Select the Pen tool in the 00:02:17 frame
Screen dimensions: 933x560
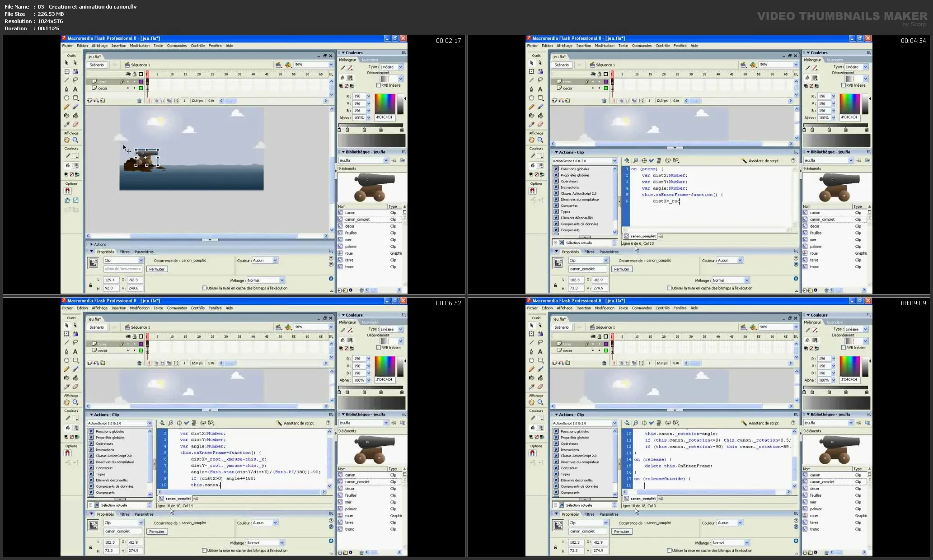(66, 89)
